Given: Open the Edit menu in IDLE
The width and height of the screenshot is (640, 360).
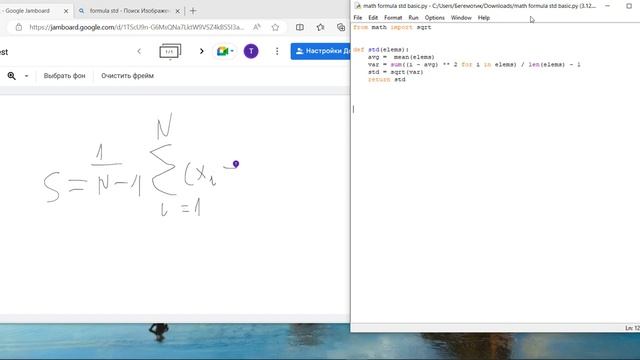Looking at the screenshot, I should coord(373,18).
